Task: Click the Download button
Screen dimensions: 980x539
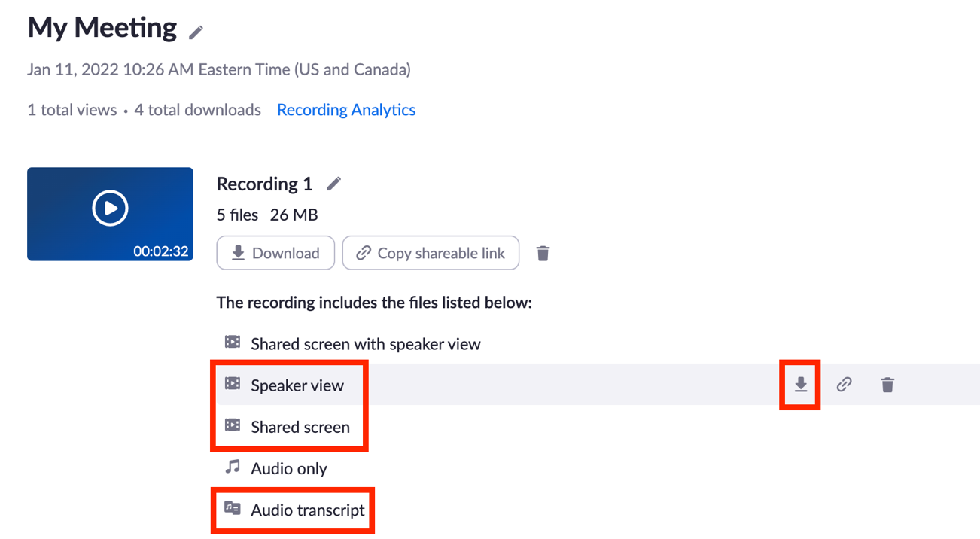Action: pyautogui.click(x=275, y=253)
